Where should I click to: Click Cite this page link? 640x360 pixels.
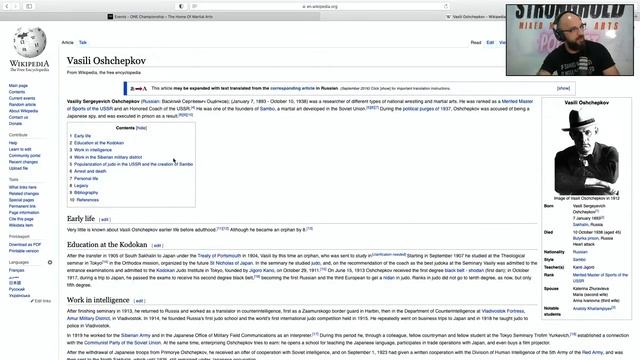(21, 219)
